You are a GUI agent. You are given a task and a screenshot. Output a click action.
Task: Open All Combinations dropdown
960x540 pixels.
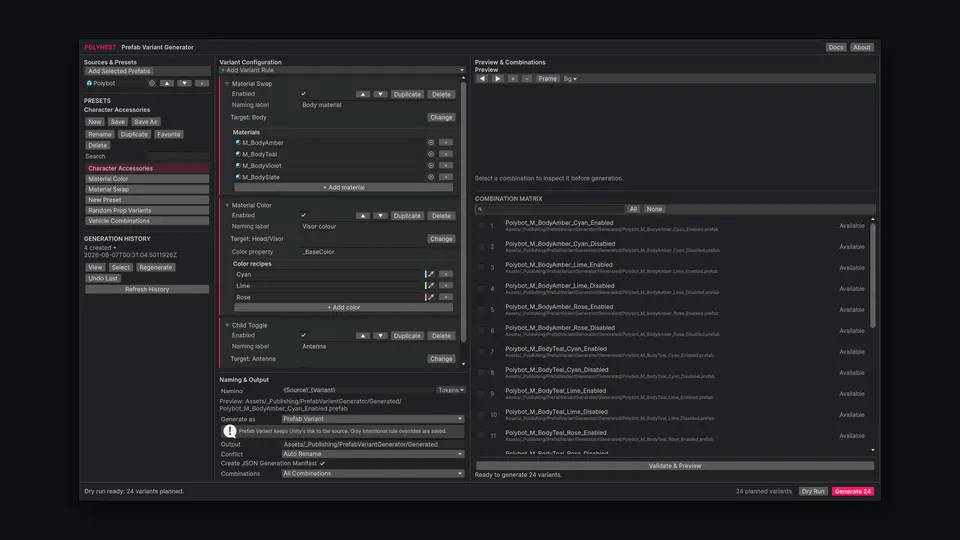coord(372,473)
